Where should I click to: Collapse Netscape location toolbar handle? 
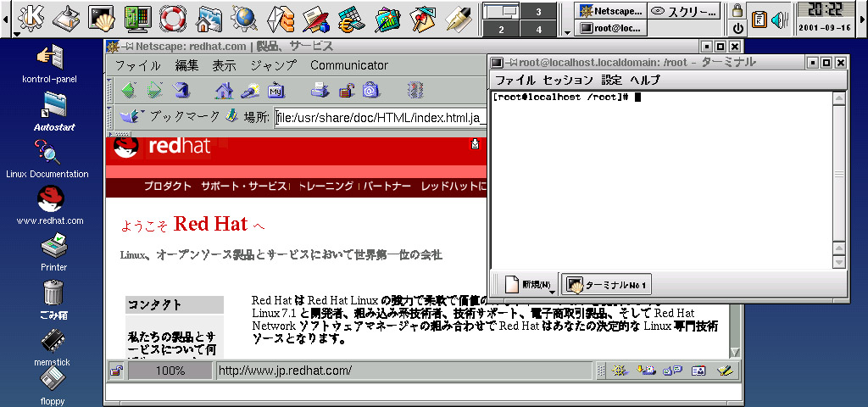109,116
